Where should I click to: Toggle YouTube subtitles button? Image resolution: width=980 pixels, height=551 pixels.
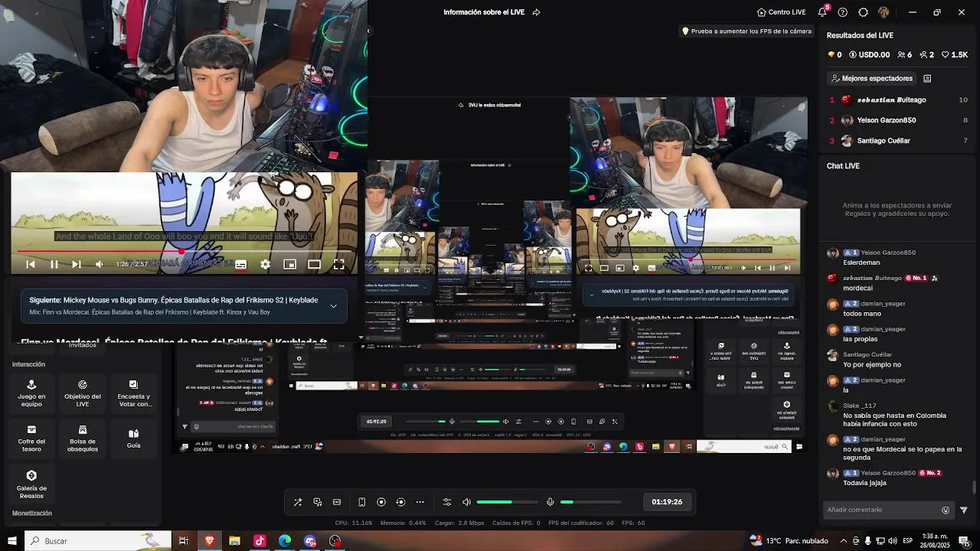tap(240, 264)
